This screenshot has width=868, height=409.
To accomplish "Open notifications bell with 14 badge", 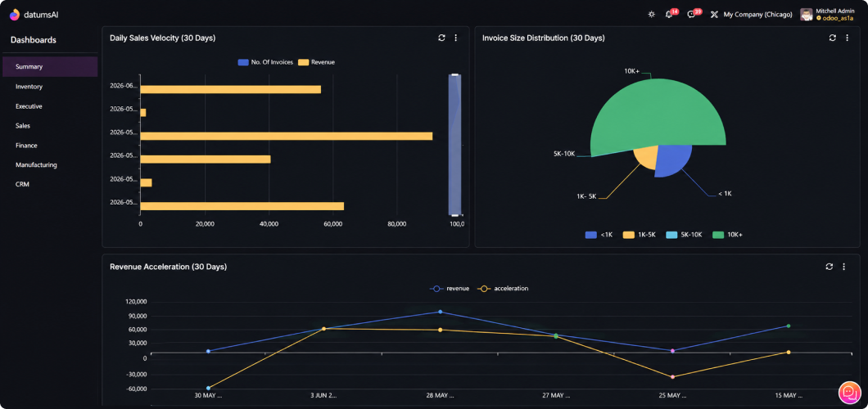I will pos(669,15).
